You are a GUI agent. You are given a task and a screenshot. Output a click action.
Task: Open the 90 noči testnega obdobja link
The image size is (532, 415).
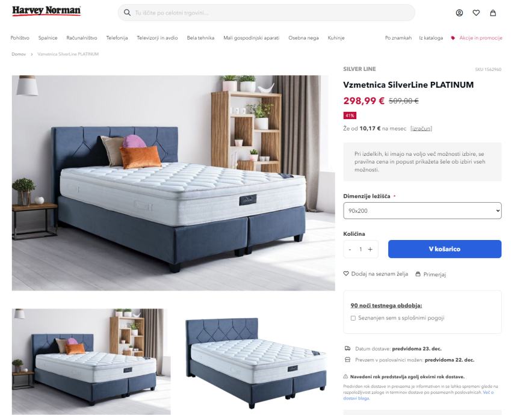coord(386,306)
